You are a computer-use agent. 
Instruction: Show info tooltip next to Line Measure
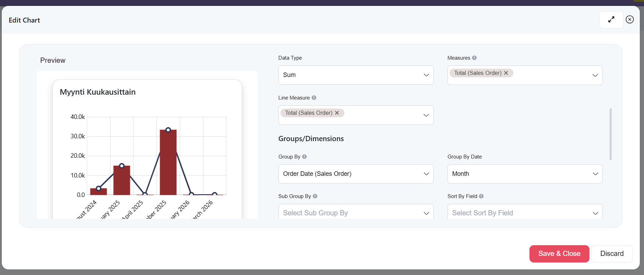point(314,98)
